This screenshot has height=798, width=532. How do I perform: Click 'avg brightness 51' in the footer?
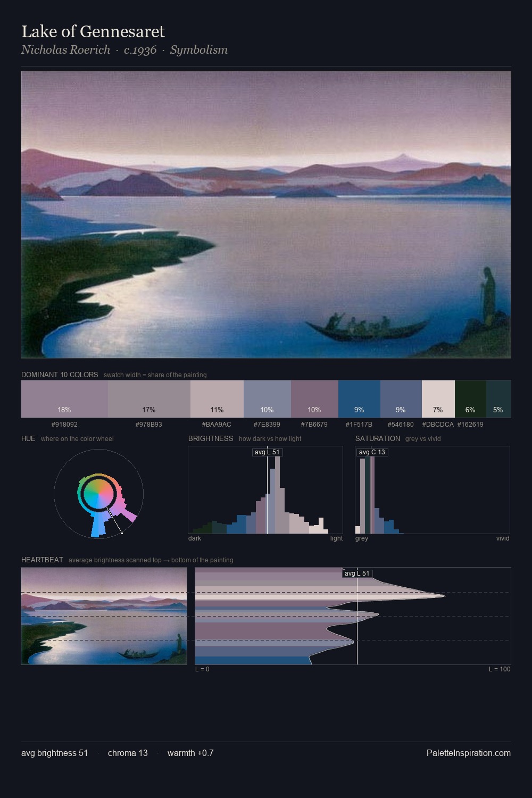(x=55, y=753)
